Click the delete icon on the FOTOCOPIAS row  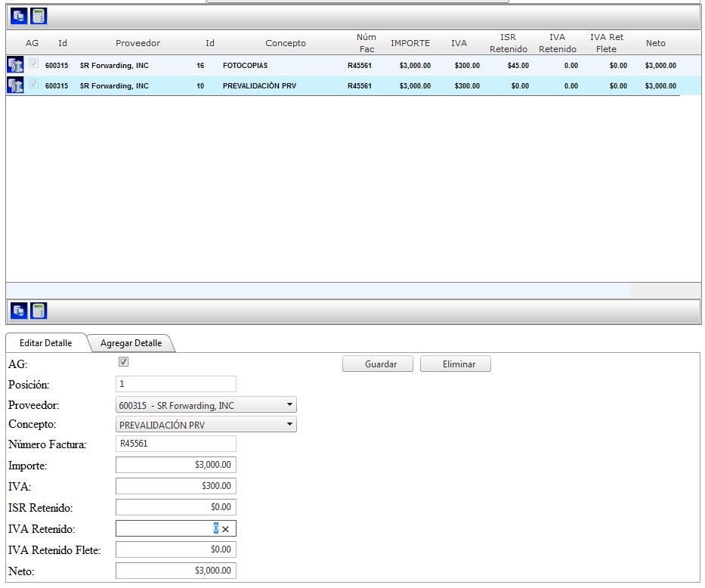point(15,65)
